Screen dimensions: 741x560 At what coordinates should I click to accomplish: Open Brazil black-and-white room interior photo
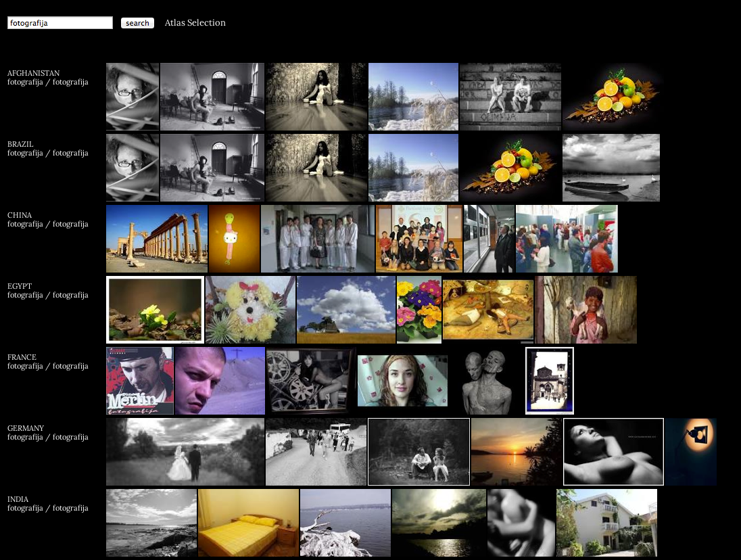(x=212, y=168)
